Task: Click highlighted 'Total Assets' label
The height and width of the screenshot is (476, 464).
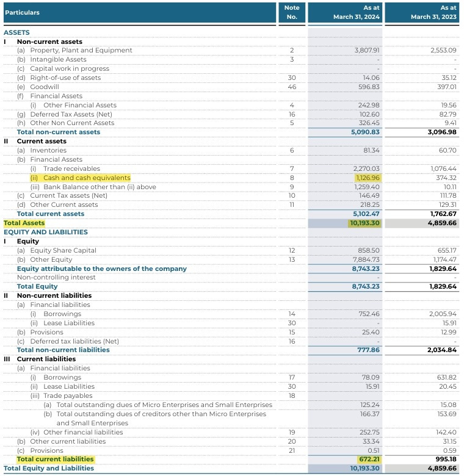Action: coord(24,223)
